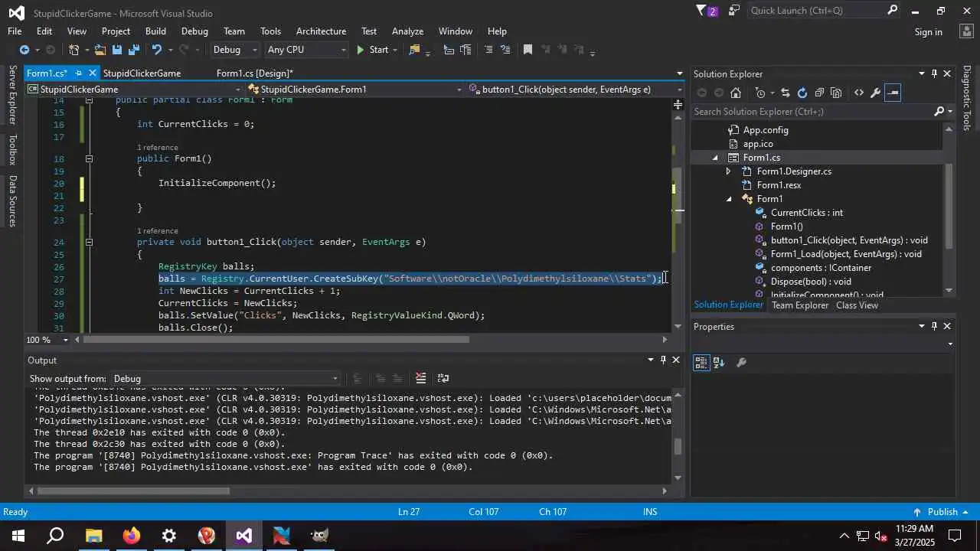This screenshot has width=980, height=551.
Task: Select Form1.resx in Solution Explorer
Action: point(779,185)
